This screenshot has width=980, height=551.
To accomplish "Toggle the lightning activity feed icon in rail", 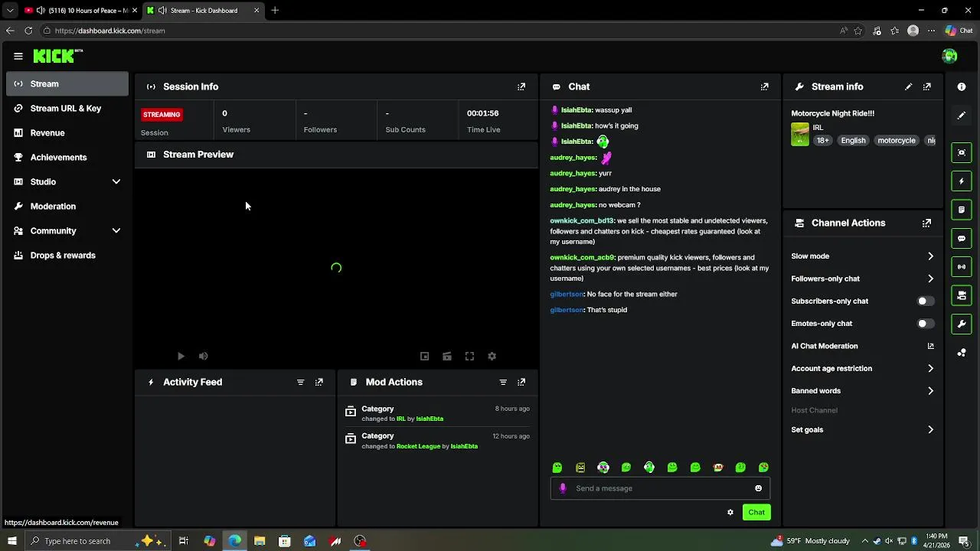I will [962, 181].
